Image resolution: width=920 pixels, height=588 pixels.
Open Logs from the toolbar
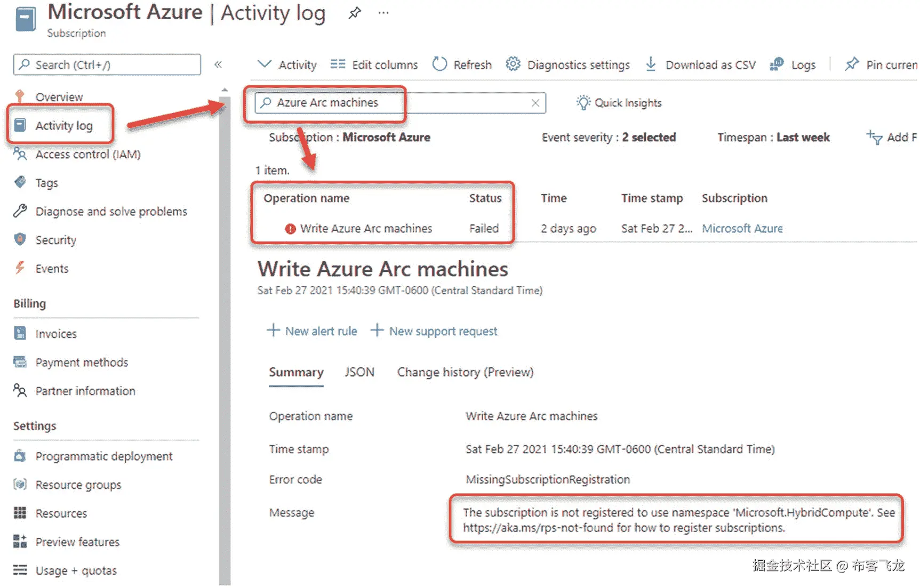[x=793, y=65]
